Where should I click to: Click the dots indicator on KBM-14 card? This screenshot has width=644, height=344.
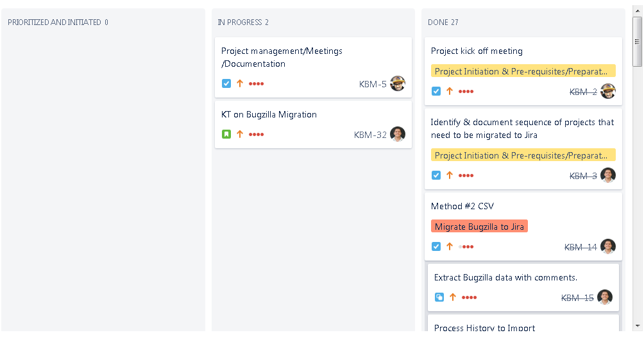[466, 246]
